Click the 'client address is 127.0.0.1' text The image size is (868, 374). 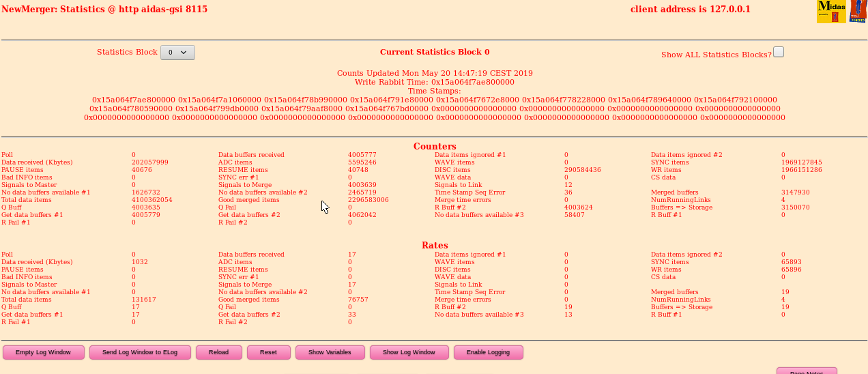point(690,10)
